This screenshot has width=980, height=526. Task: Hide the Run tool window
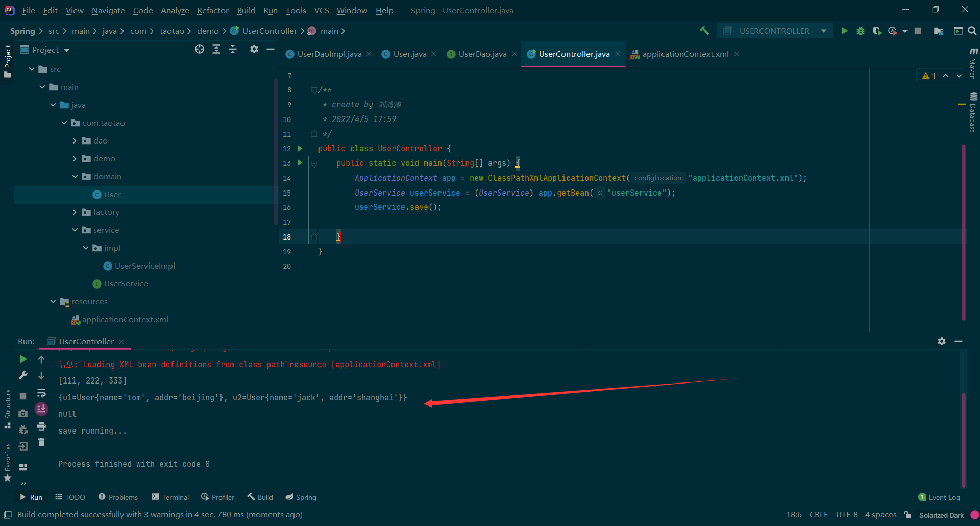tap(959, 341)
